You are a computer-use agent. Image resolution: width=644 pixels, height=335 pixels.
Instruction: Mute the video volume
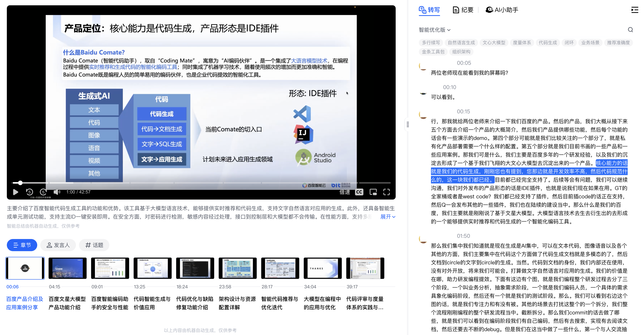point(57,192)
